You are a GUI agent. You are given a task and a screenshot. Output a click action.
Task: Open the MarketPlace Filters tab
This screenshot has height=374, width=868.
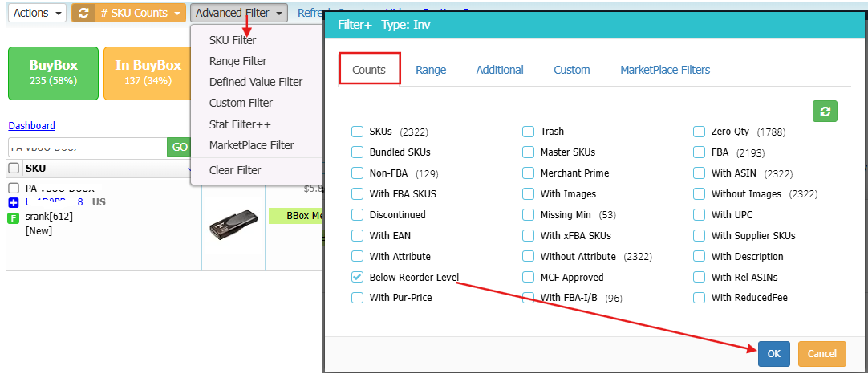point(664,70)
